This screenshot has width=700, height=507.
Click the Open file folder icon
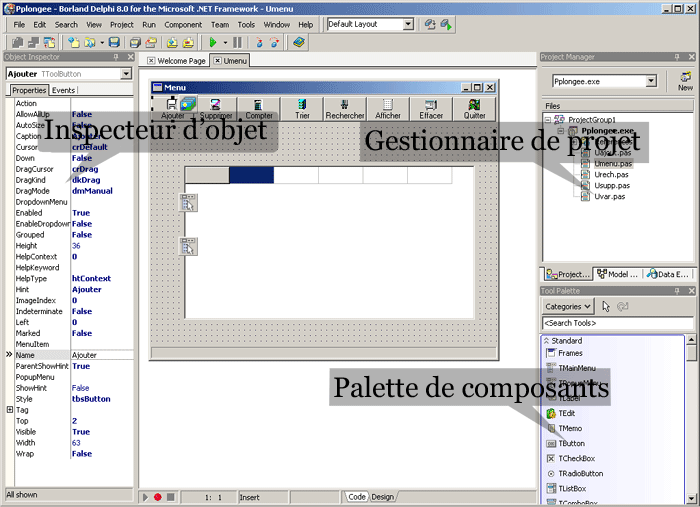pyautogui.click(x=90, y=42)
